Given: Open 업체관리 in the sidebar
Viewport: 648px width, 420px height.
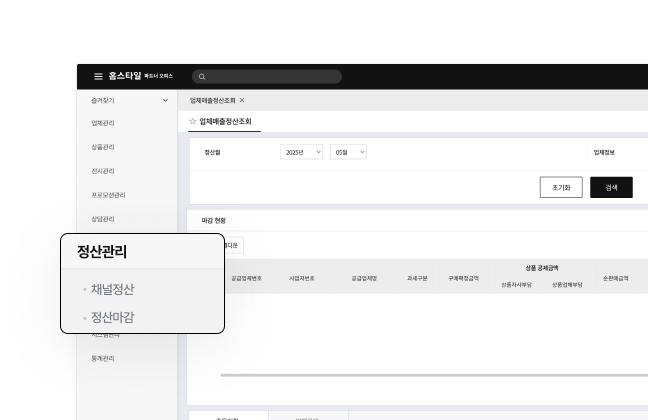Looking at the screenshot, I should click(x=102, y=123).
